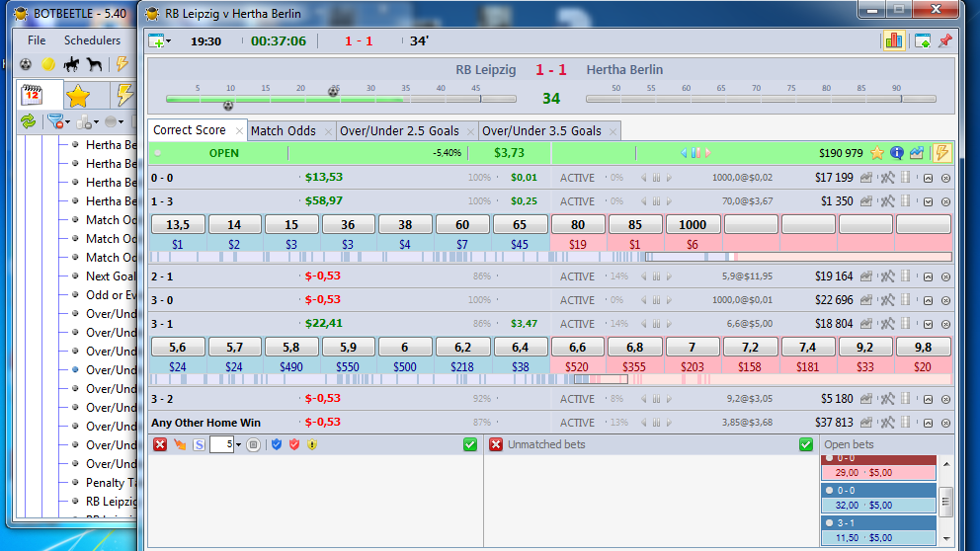Open market chart icon next to info

click(917, 153)
